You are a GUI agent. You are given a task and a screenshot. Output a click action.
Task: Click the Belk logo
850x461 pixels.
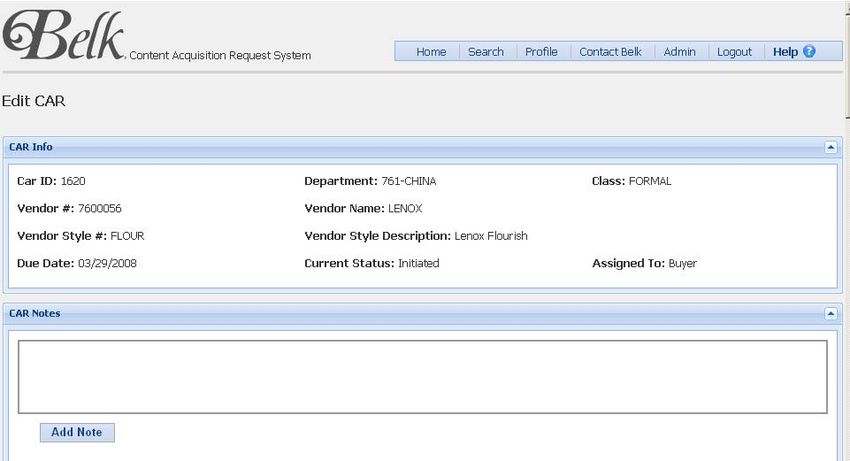click(x=64, y=35)
